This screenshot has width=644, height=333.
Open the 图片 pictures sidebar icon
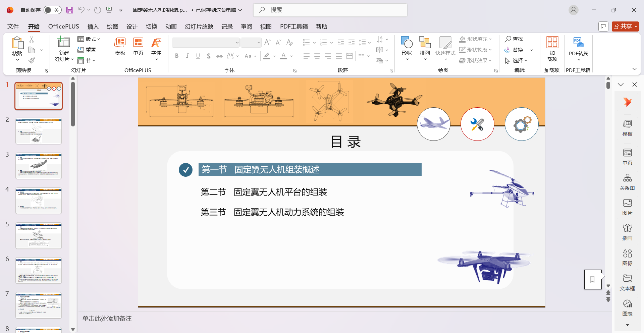click(x=627, y=207)
